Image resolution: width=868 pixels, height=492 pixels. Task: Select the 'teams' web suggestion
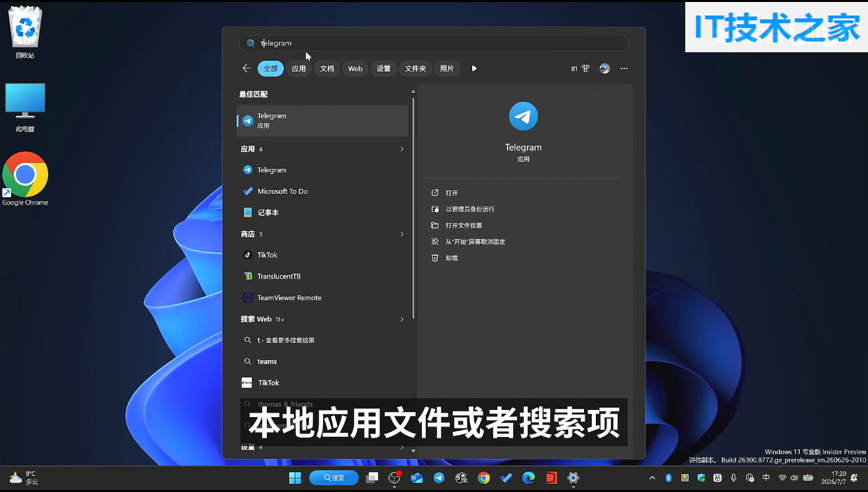pos(322,362)
